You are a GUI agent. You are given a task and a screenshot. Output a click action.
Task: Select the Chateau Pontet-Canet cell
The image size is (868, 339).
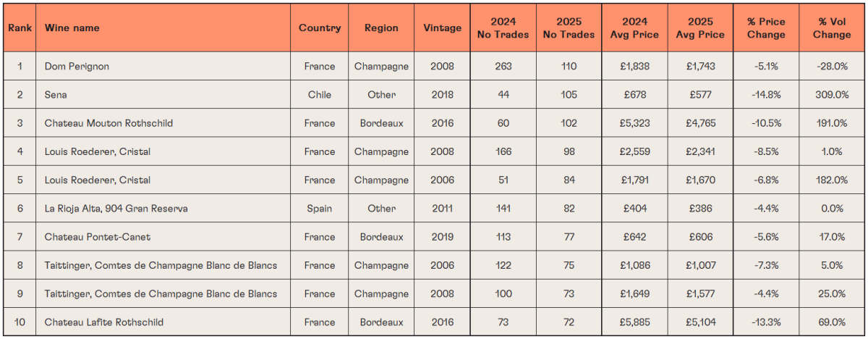pyautogui.click(x=164, y=237)
